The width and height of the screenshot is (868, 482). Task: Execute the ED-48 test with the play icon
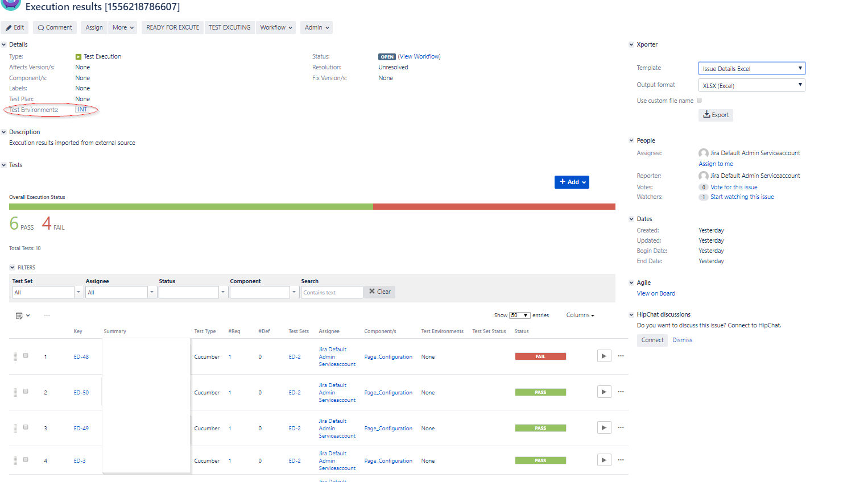click(x=604, y=356)
